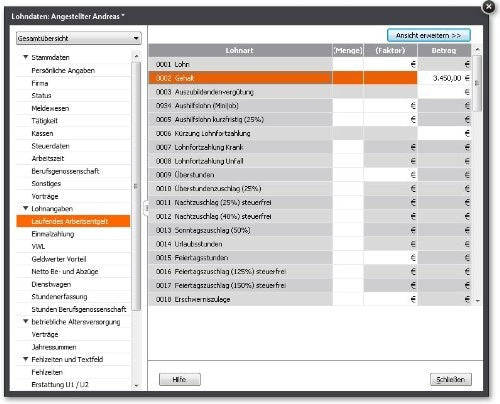Screen dimensions: 500x404
Task: Click the 3.450,00 € Betrag cell
Action: click(x=445, y=78)
